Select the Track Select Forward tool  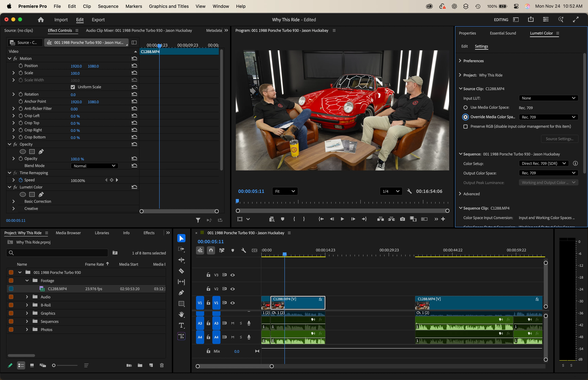coord(181,249)
